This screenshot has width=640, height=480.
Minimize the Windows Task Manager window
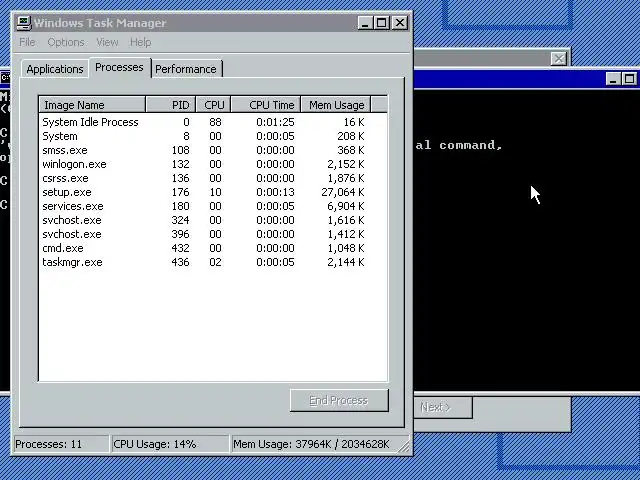click(x=365, y=23)
